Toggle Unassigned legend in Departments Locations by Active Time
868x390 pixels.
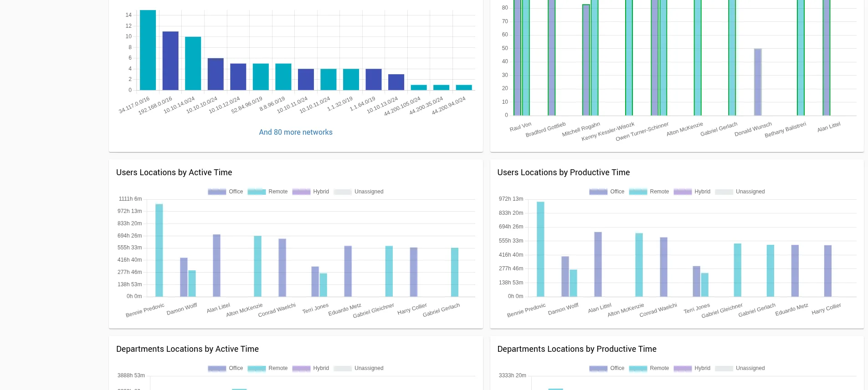pos(359,368)
